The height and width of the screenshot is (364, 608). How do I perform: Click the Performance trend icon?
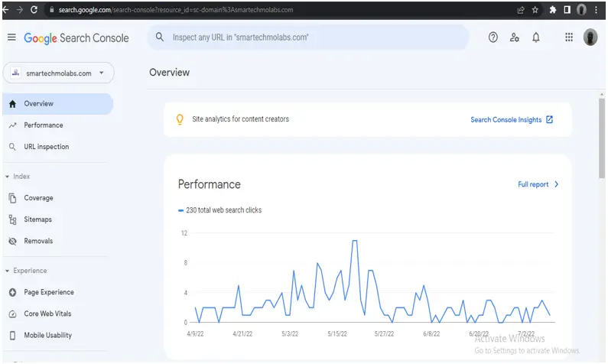click(x=12, y=125)
